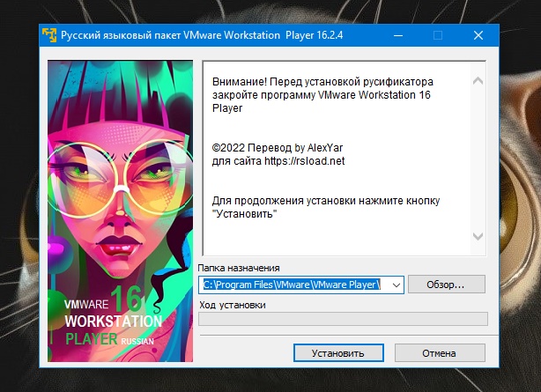
Task: Click the '©2022 Перевод by AlexYar' line
Action: coord(278,148)
